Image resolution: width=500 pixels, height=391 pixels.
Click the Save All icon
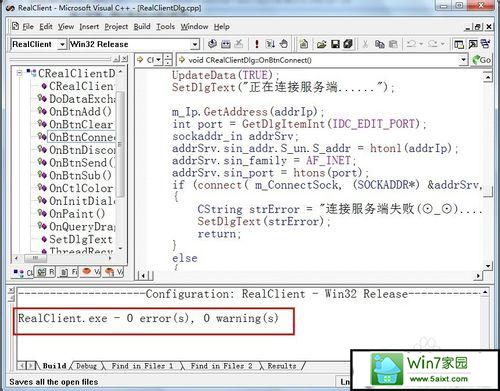point(348,44)
